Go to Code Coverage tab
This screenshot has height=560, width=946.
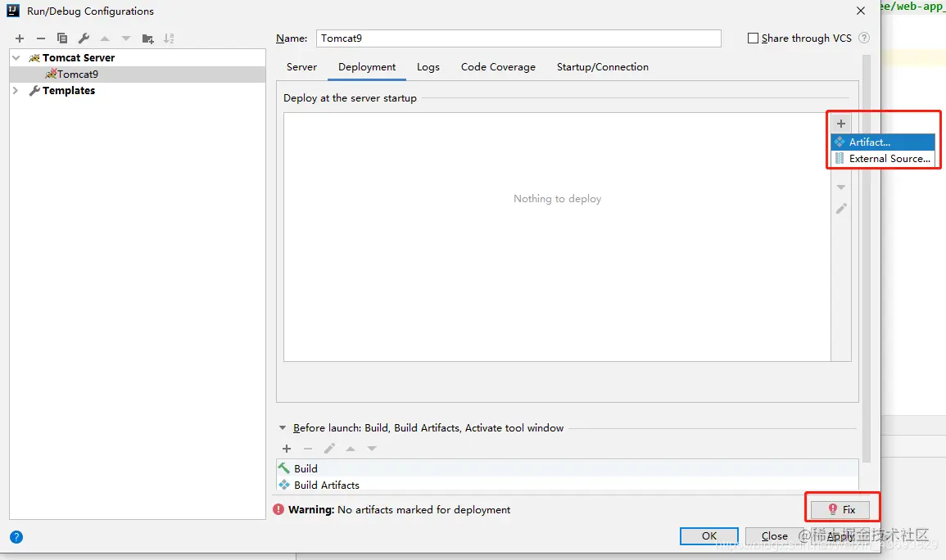tap(498, 67)
